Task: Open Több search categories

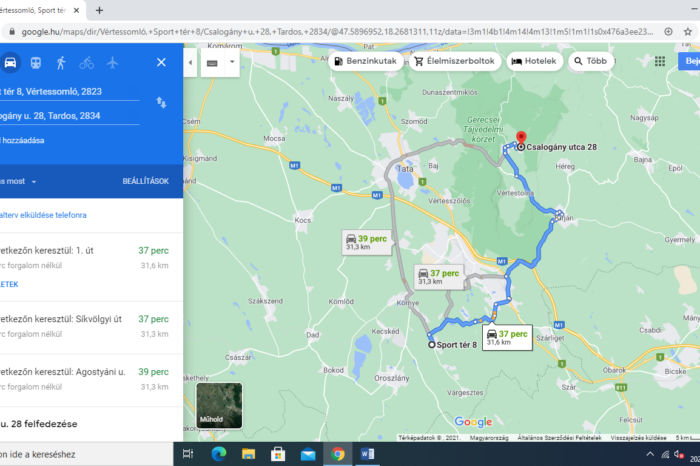Action: 591,61
